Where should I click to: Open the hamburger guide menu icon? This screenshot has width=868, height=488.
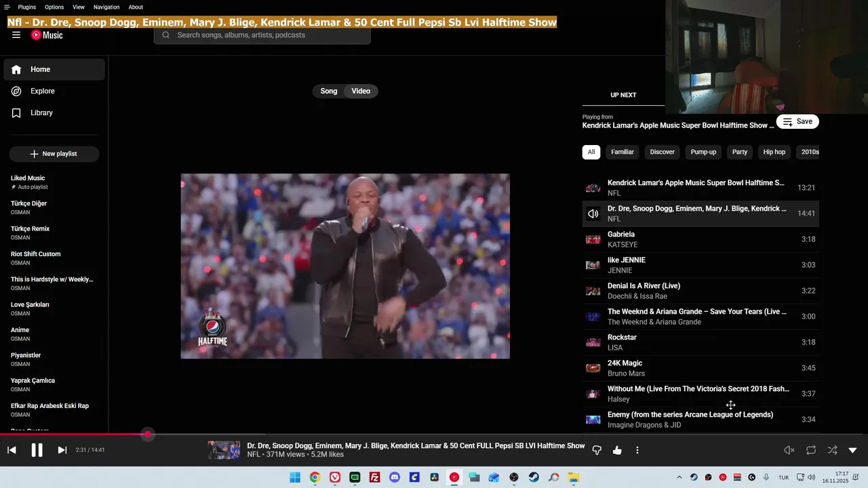pyautogui.click(x=16, y=35)
